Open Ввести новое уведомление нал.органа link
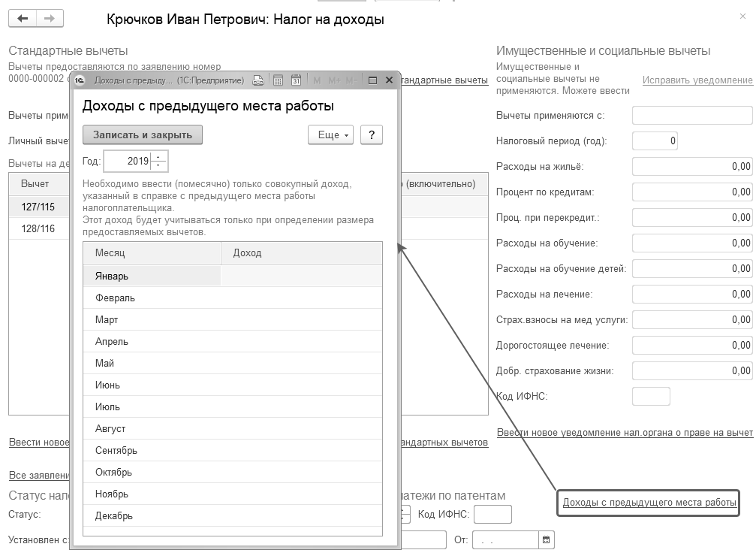The height and width of the screenshot is (553, 756). coord(625,433)
